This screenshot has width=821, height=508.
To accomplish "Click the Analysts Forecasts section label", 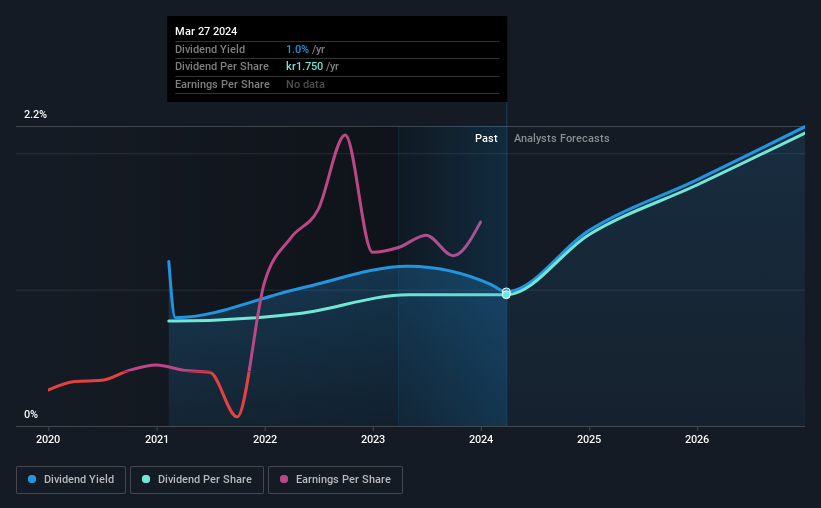I will [x=562, y=138].
